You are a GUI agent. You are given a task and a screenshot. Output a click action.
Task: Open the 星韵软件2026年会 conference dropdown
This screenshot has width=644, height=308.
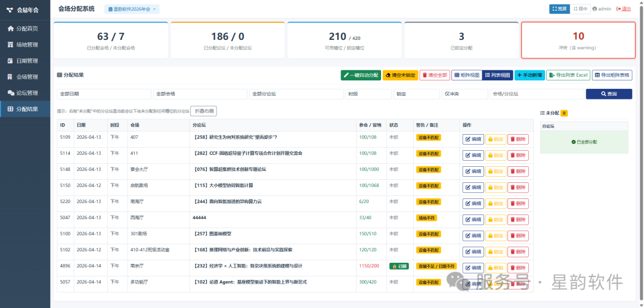[132, 9]
